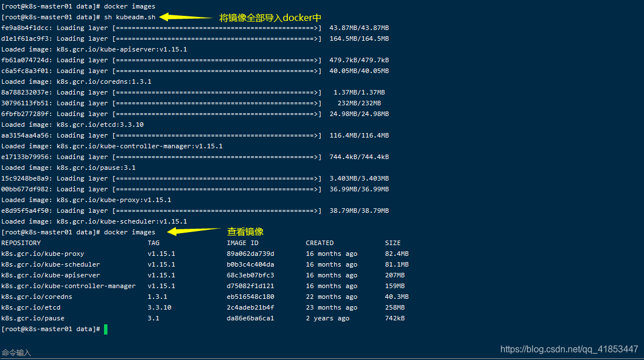Select 'Loaded image: k8s.gcr.io/kube-apiserver:v1.15.1' line
Screen dimensions: 644x360
coord(94,49)
